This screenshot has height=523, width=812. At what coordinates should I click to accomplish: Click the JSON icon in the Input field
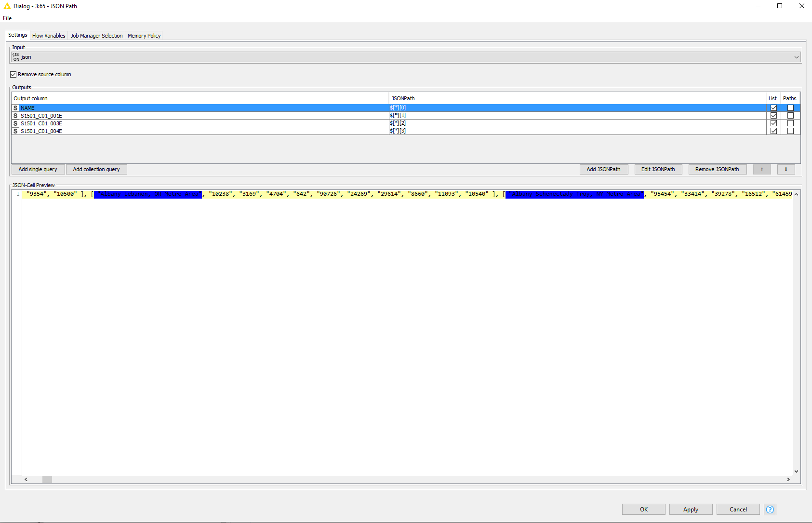[x=16, y=57]
